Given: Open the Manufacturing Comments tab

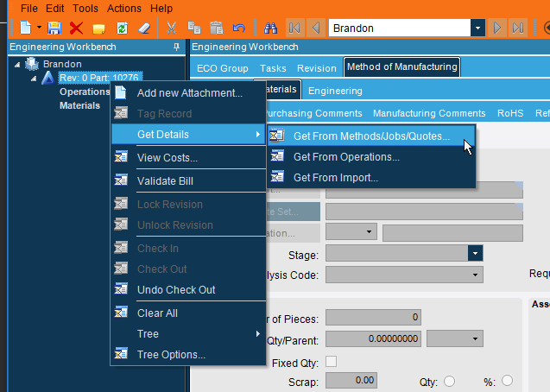Looking at the screenshot, I should click(x=429, y=113).
